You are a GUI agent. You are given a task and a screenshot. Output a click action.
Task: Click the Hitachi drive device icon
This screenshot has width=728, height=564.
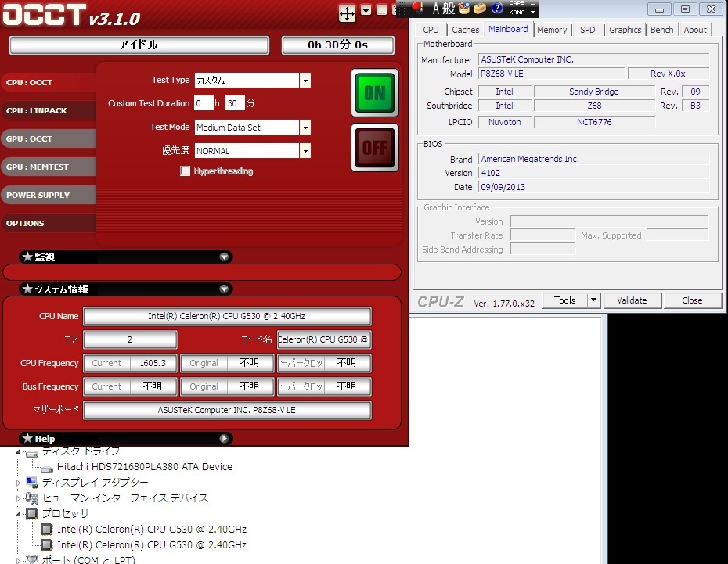pos(47,469)
